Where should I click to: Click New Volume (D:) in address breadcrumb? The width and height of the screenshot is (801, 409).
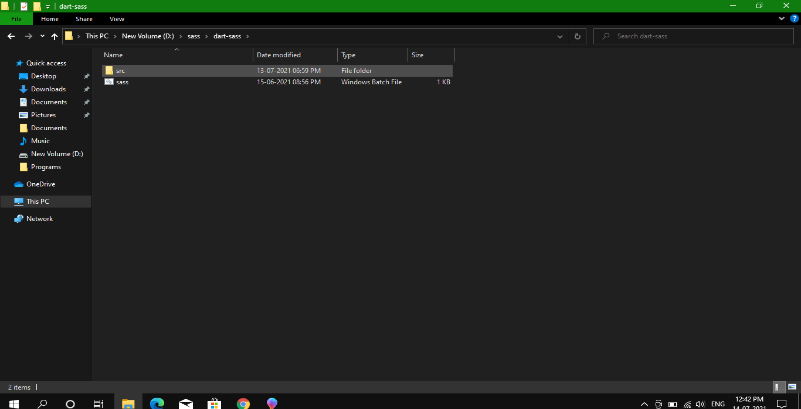pos(148,36)
